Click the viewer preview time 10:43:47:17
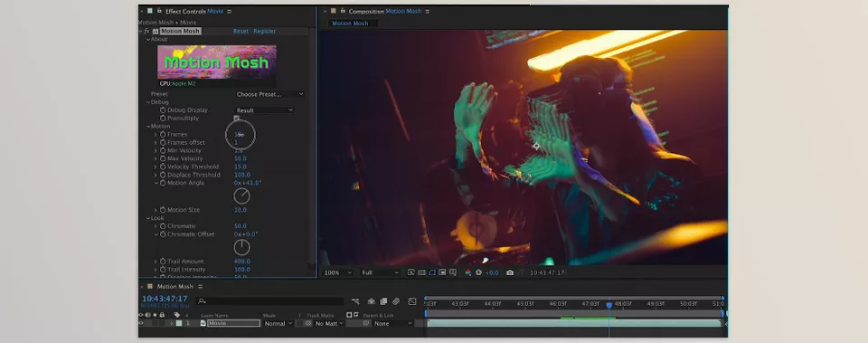 pos(547,272)
